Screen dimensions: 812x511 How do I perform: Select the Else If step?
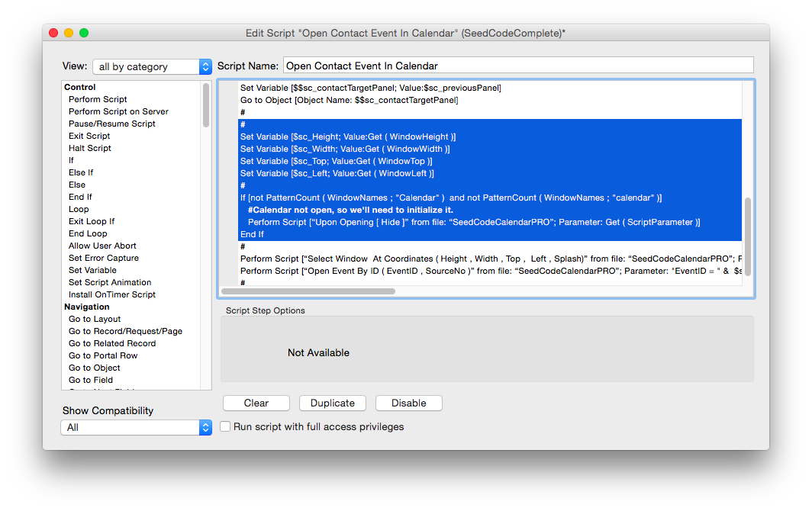pos(81,172)
